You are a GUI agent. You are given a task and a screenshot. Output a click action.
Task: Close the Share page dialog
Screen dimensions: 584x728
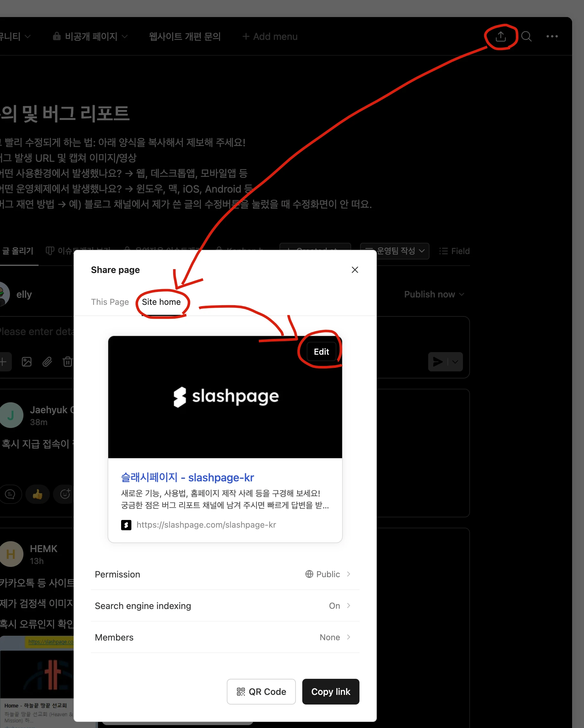pyautogui.click(x=355, y=270)
